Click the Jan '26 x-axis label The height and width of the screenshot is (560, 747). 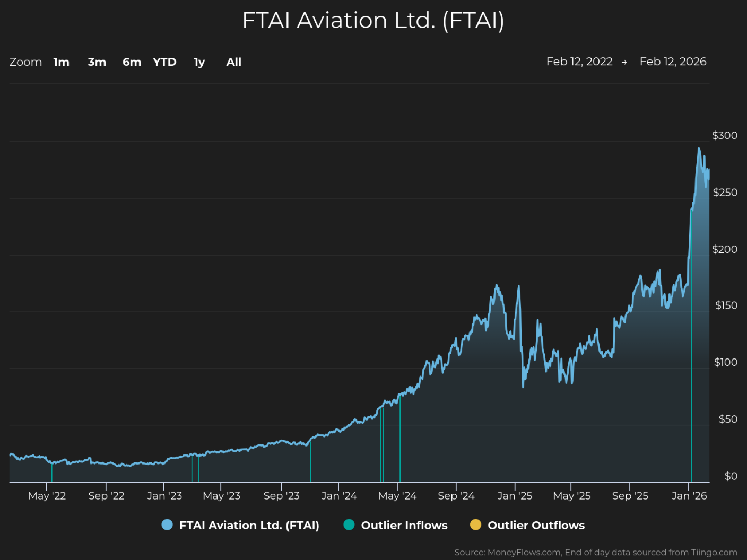point(689,495)
